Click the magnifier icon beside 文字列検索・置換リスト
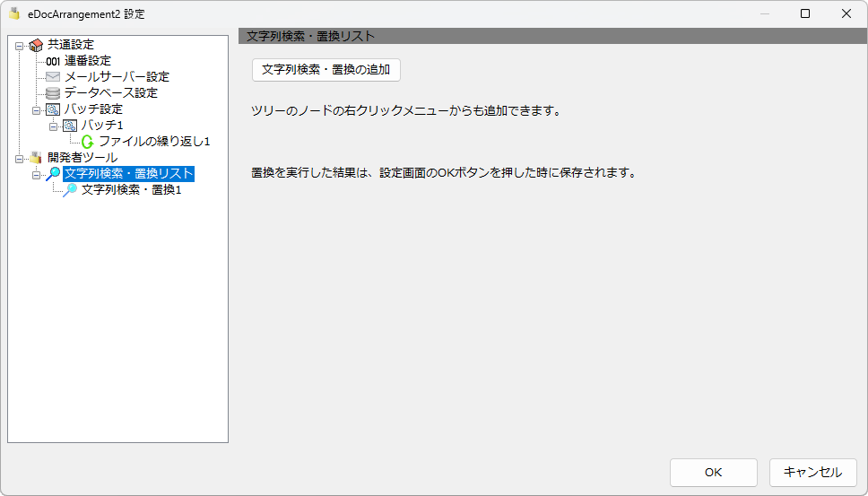 (53, 174)
